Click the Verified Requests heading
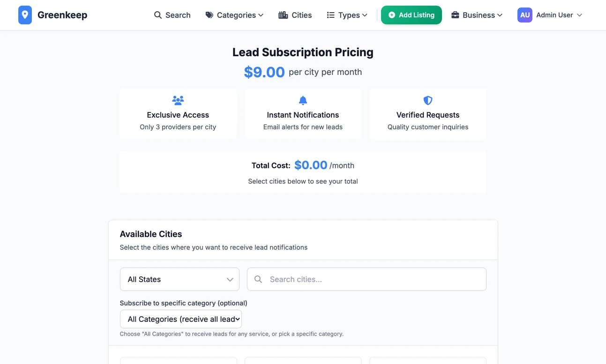The width and height of the screenshot is (606, 364). click(x=428, y=115)
